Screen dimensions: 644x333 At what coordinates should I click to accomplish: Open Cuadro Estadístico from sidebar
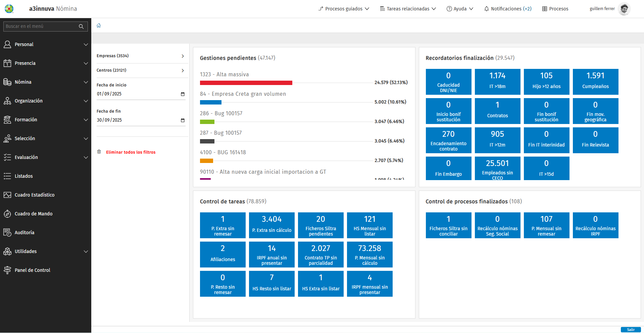pos(34,195)
